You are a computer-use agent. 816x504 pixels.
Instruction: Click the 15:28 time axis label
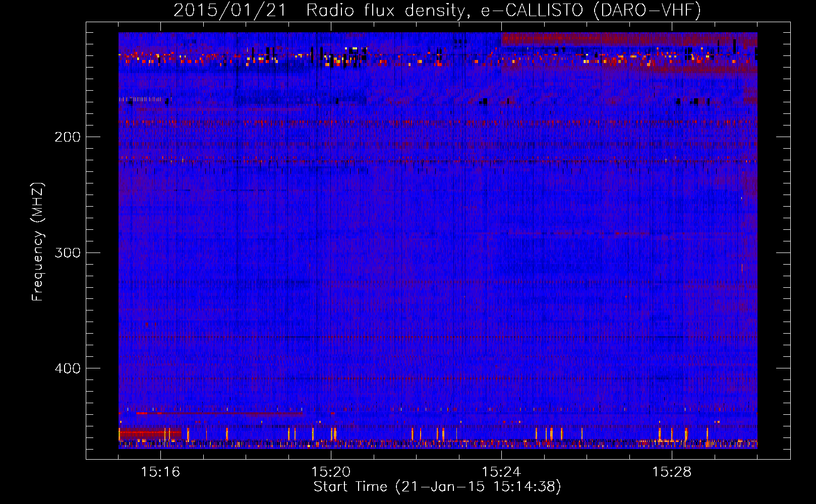click(x=672, y=472)
